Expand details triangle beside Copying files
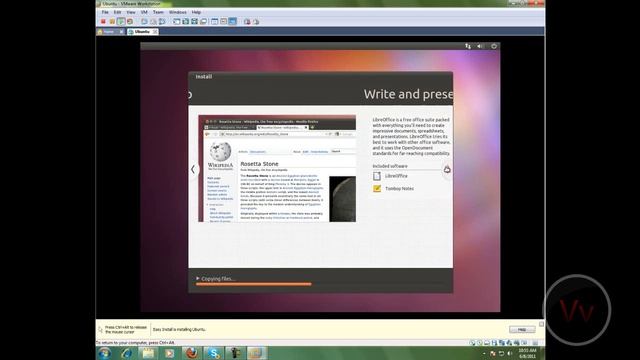The width and height of the screenshot is (640, 360). tap(198, 278)
